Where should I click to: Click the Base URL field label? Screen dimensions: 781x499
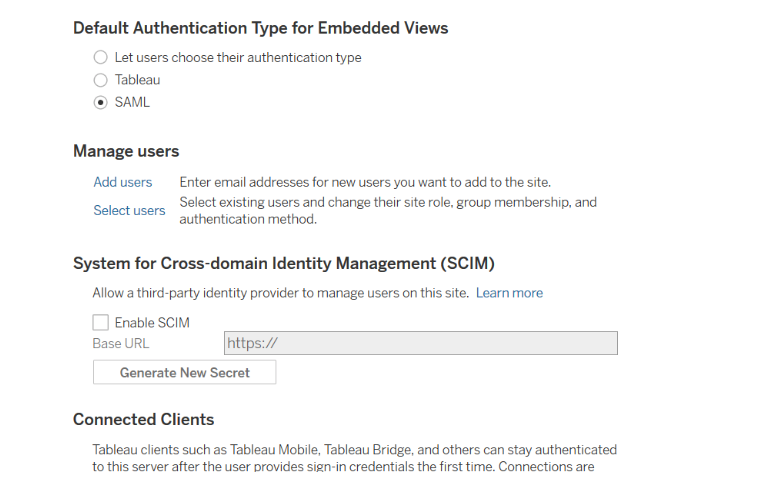[x=121, y=344]
